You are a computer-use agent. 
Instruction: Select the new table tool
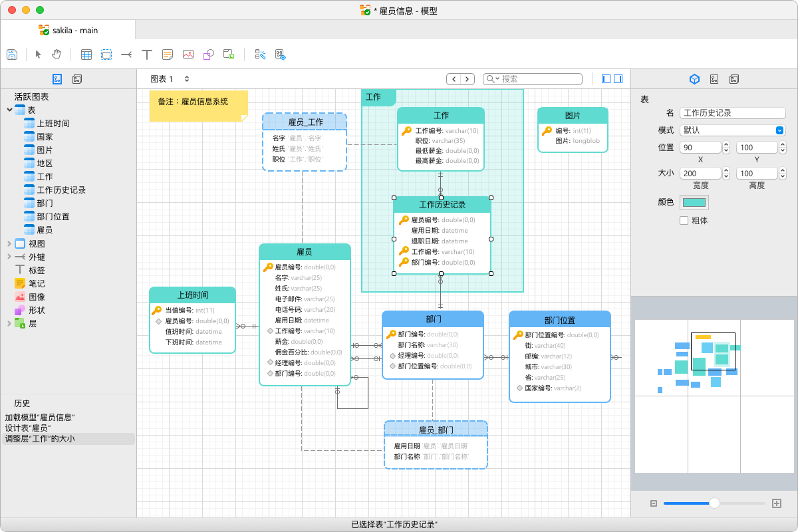(x=86, y=55)
